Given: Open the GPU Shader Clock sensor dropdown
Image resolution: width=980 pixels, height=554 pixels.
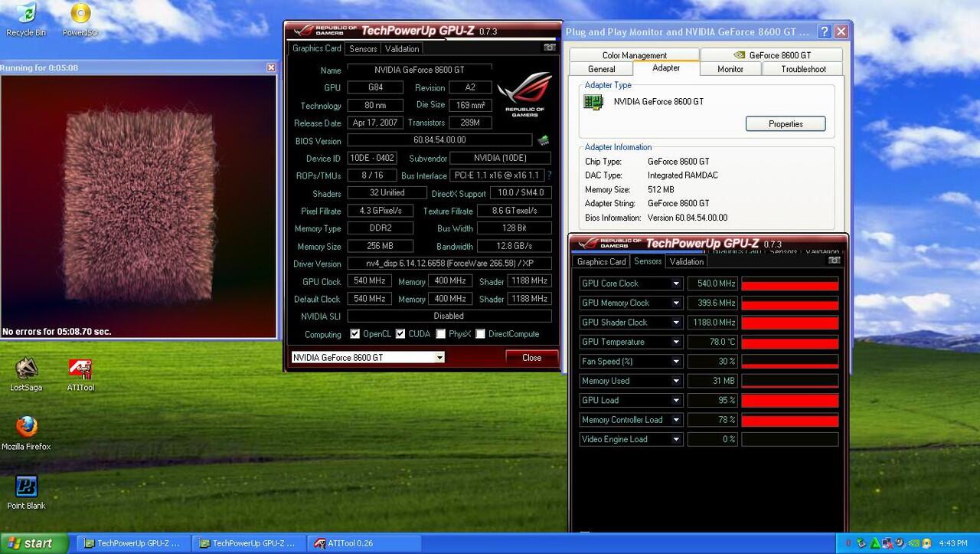Looking at the screenshot, I should click(x=676, y=323).
